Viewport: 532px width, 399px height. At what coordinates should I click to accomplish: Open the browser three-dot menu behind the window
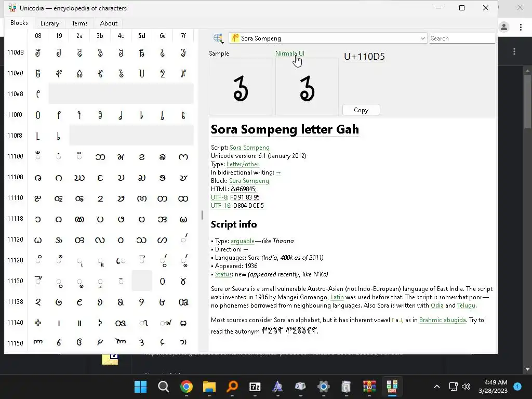(521, 27)
